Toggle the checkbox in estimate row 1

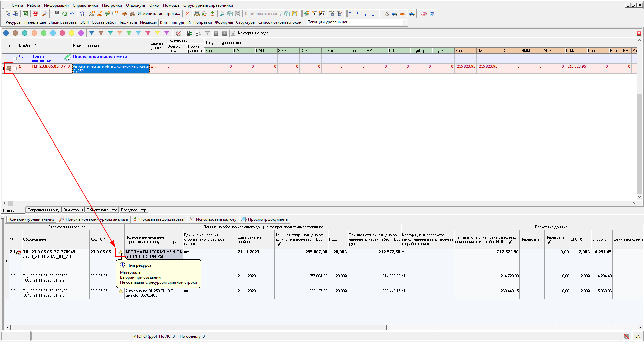(x=15, y=68)
